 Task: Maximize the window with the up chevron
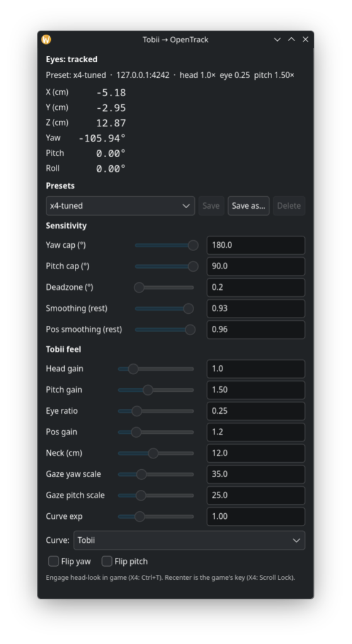click(x=291, y=40)
